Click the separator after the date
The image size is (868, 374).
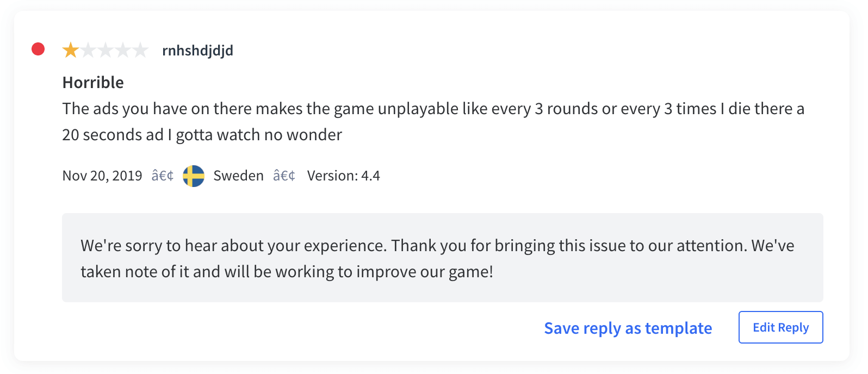click(x=163, y=176)
